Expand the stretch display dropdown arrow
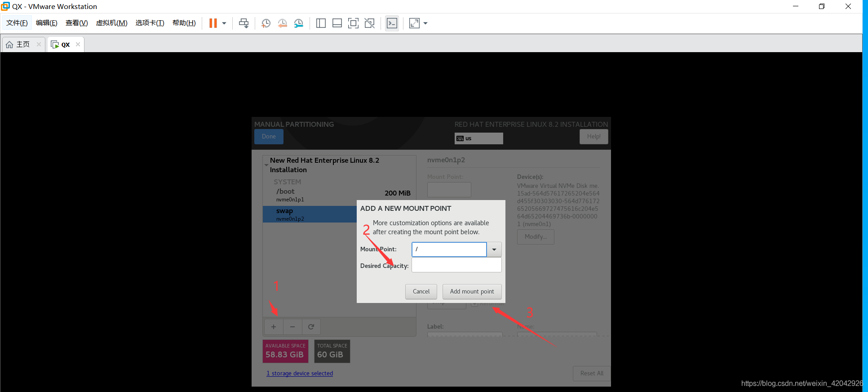868x392 pixels. [425, 23]
